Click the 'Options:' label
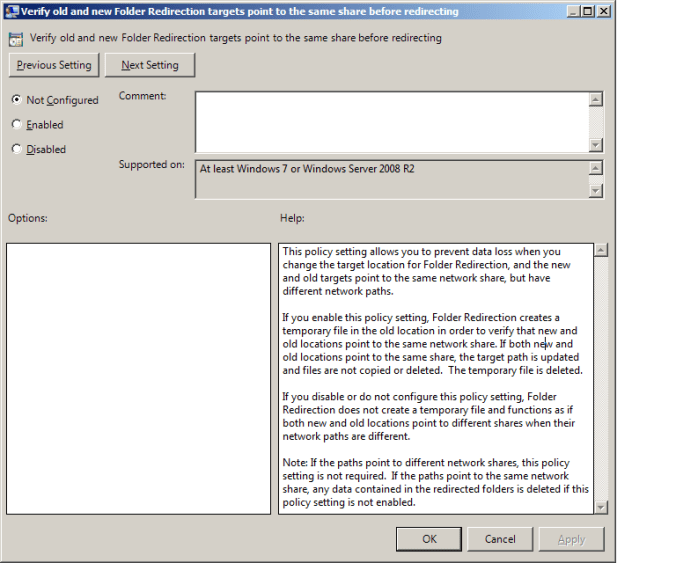This screenshot has width=676, height=563. [28, 218]
